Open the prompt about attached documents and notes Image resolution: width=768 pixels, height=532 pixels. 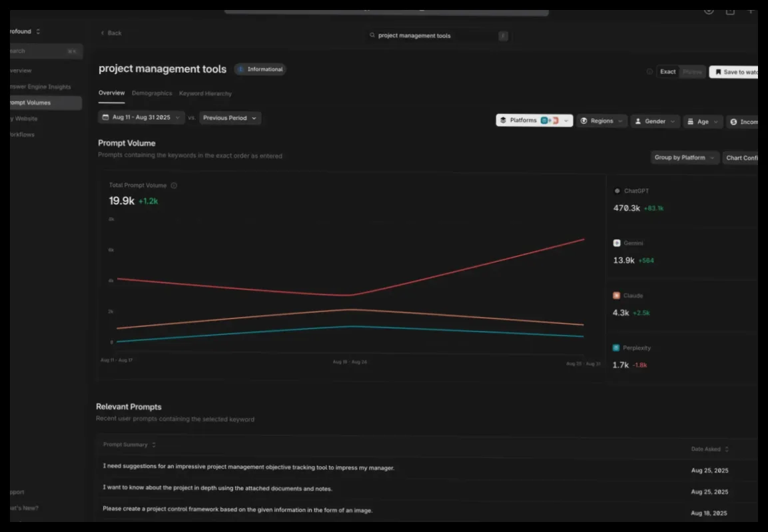pos(217,488)
